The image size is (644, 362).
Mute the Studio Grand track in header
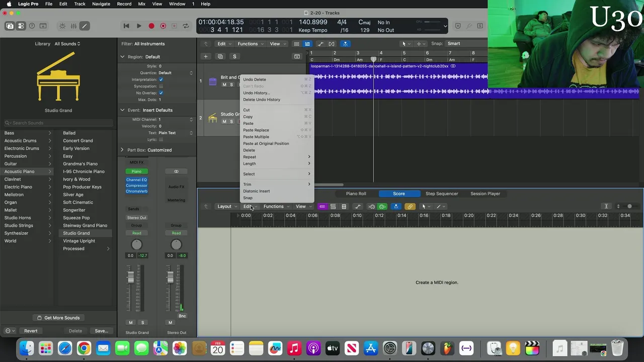pos(224,121)
